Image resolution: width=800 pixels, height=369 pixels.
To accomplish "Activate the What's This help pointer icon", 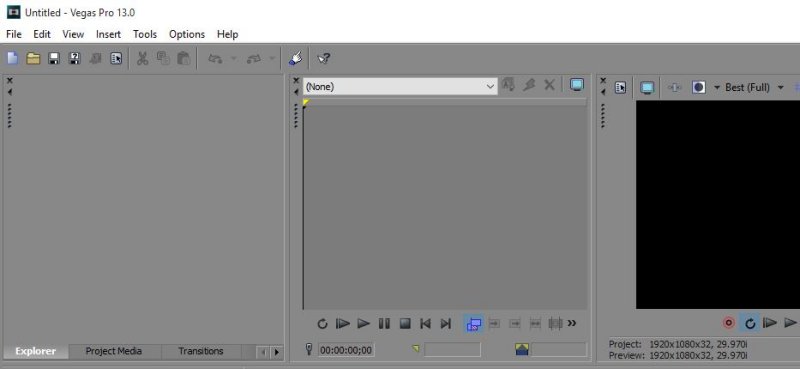I will pyautogui.click(x=324, y=59).
